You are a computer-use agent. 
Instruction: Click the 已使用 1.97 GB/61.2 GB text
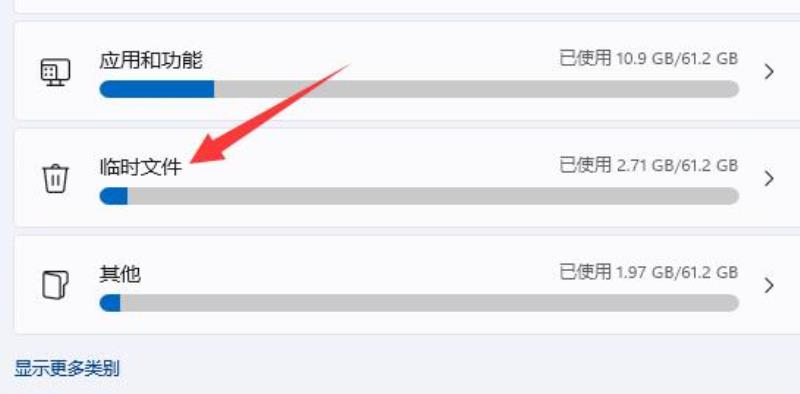(648, 272)
